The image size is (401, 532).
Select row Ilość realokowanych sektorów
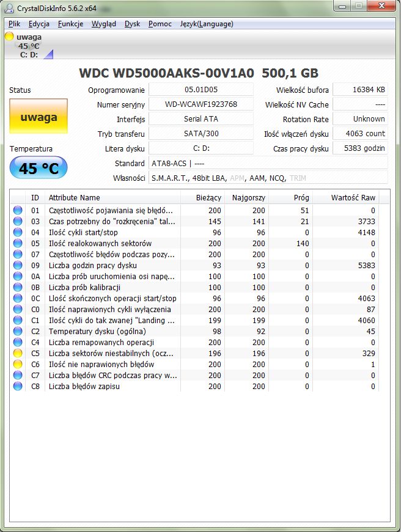coord(194,243)
